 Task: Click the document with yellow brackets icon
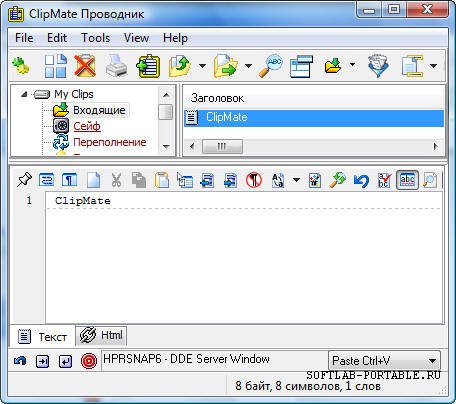[x=412, y=66]
